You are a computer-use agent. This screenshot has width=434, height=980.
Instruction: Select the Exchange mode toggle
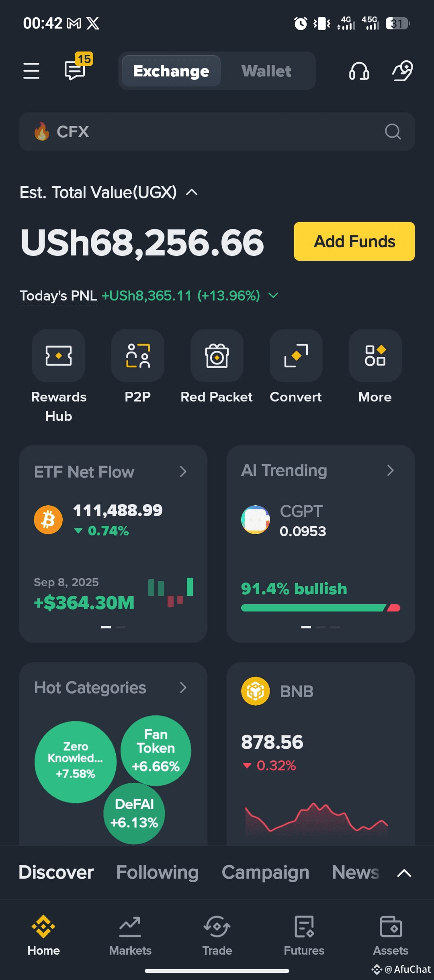click(171, 71)
